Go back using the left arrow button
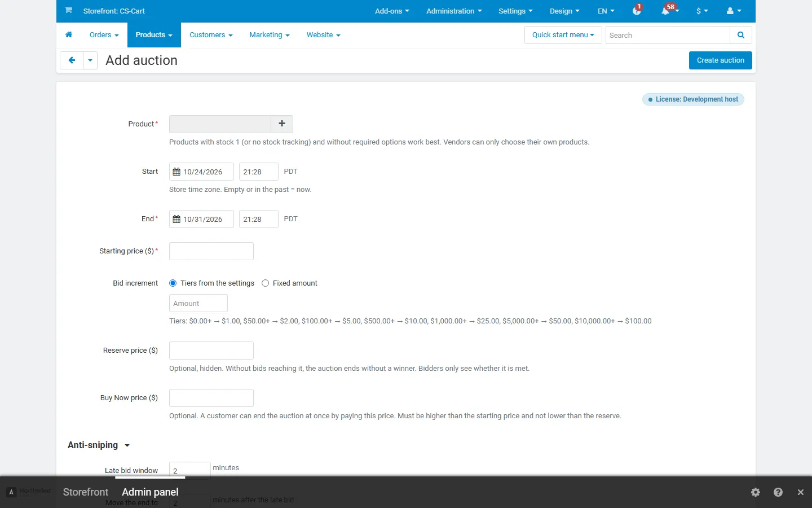The image size is (812, 508). (72, 60)
